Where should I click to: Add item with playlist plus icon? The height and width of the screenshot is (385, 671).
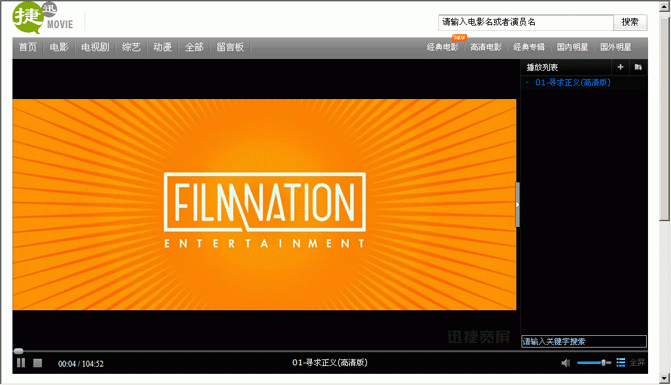pos(621,67)
